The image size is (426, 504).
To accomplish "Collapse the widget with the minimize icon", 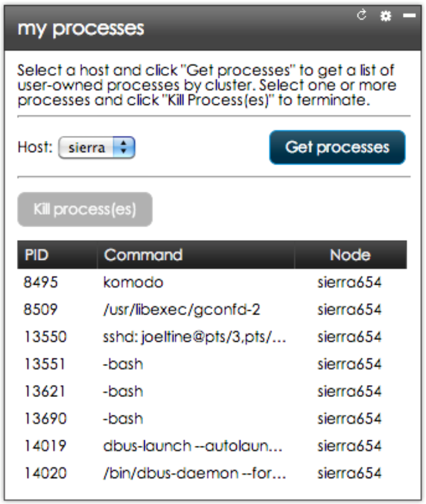I will point(409,16).
